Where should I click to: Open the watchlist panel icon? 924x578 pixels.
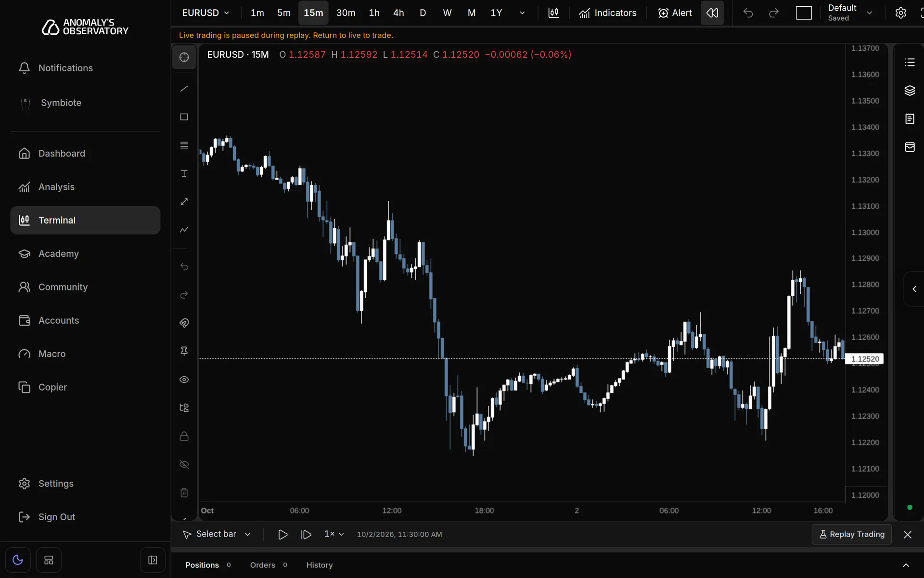pyautogui.click(x=910, y=63)
